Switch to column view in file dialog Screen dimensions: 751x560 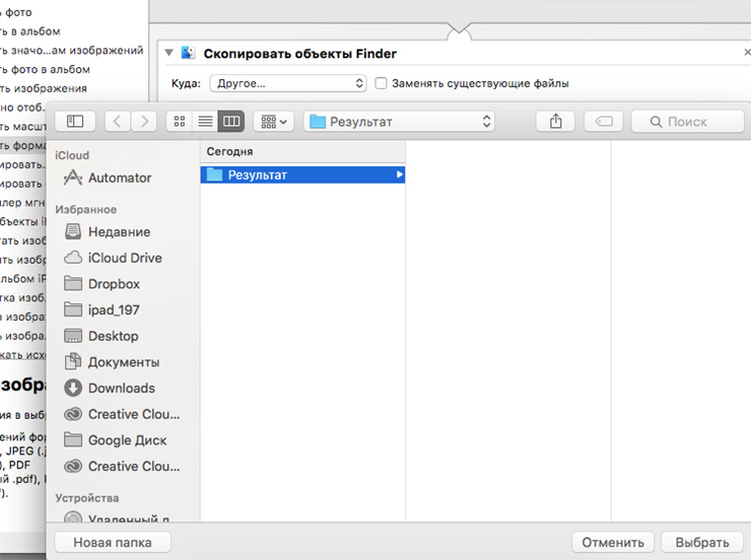[231, 121]
